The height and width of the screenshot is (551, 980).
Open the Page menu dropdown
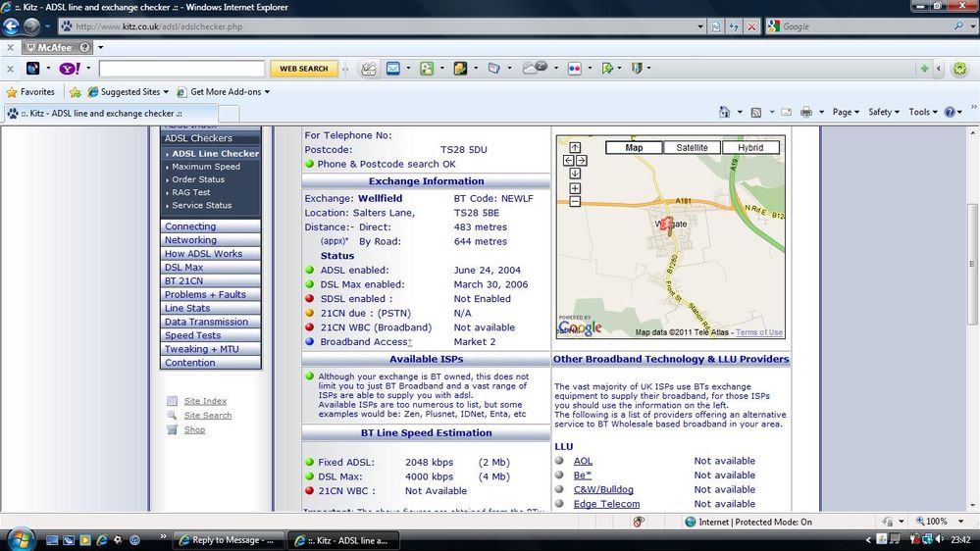[846, 112]
